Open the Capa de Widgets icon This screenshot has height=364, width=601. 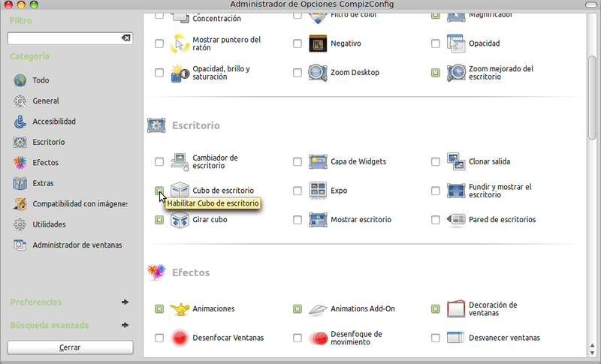click(x=319, y=161)
